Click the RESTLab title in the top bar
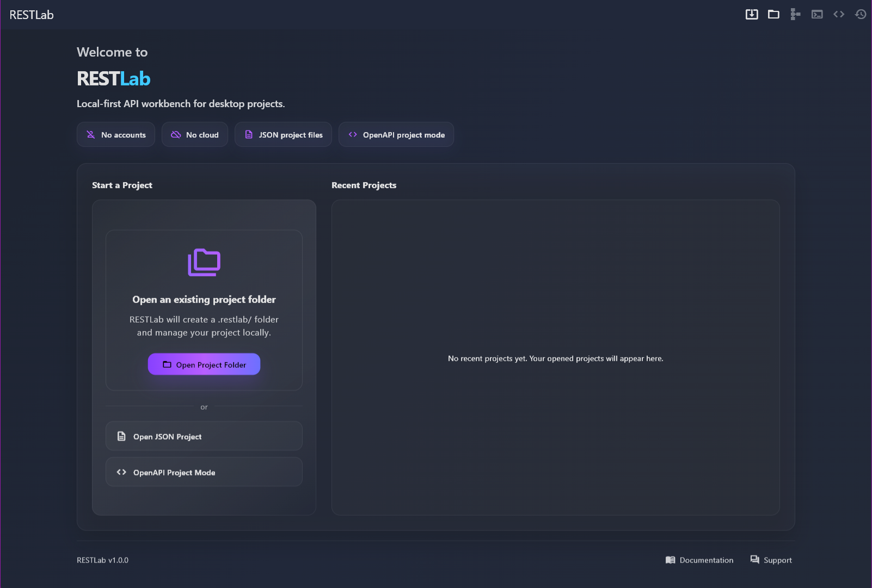The image size is (872, 588). pyautogui.click(x=32, y=15)
